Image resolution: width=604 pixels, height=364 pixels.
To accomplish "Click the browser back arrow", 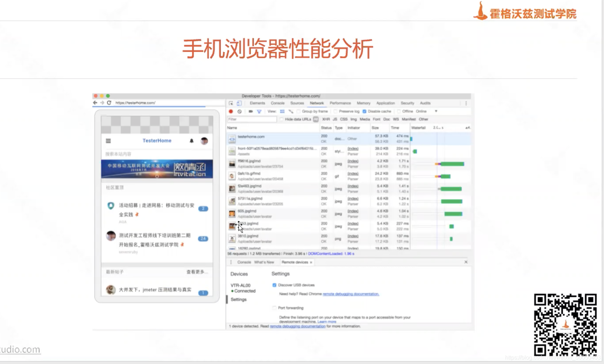I will click(x=95, y=103).
